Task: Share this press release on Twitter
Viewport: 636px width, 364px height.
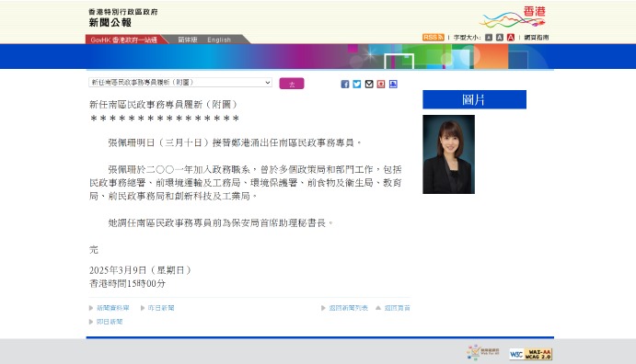Action: coord(357,84)
